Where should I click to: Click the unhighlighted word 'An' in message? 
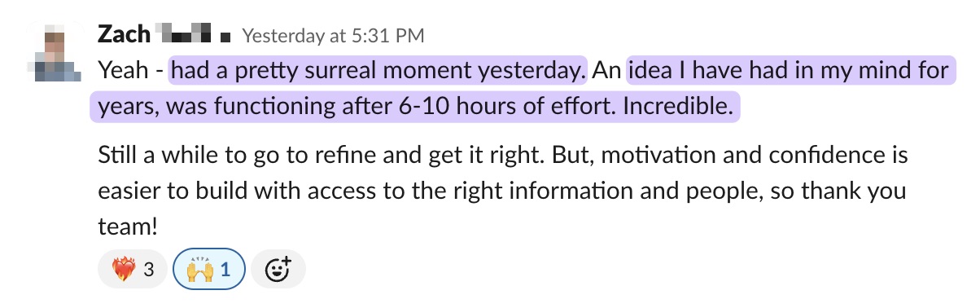(607, 71)
